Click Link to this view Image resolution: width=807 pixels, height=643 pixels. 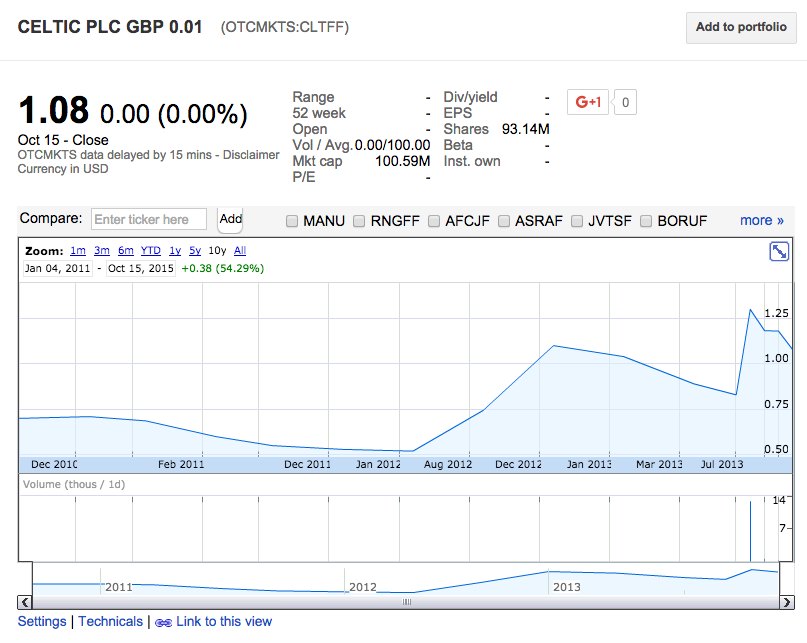(x=224, y=622)
